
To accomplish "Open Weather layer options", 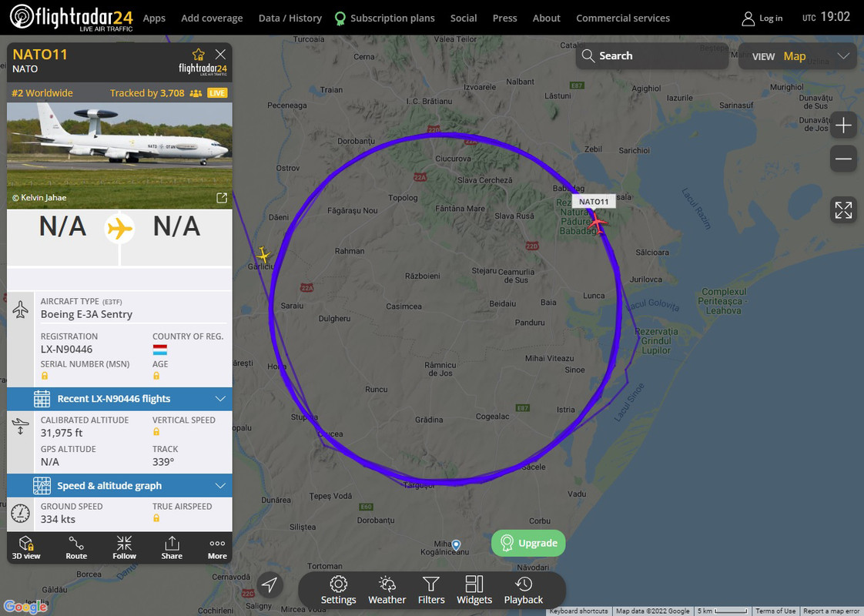I will coord(387,590).
